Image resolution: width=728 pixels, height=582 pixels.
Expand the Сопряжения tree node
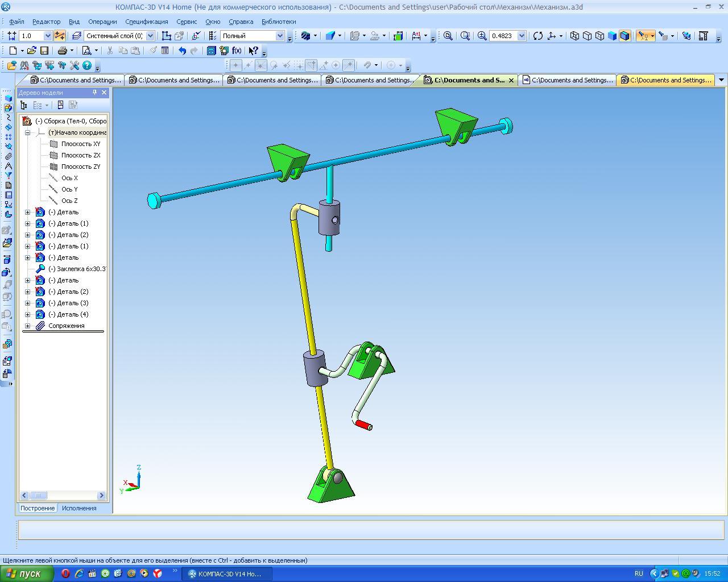click(x=27, y=326)
